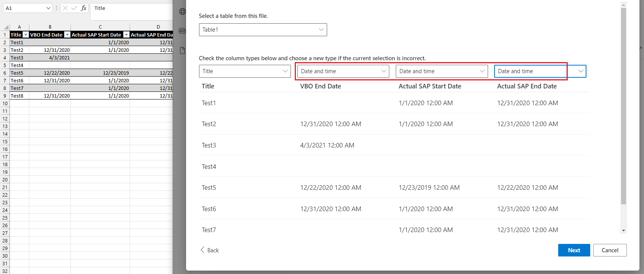The height and width of the screenshot is (274, 644).
Task: Click Test3 row in preview table
Action: click(394, 145)
